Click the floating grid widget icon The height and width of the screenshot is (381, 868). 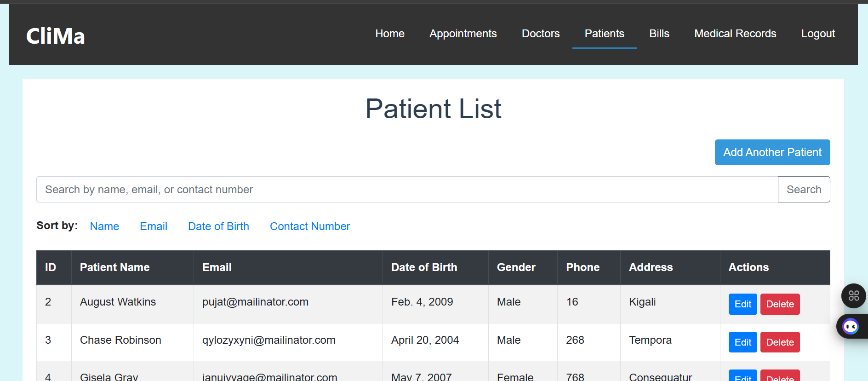pos(853,296)
